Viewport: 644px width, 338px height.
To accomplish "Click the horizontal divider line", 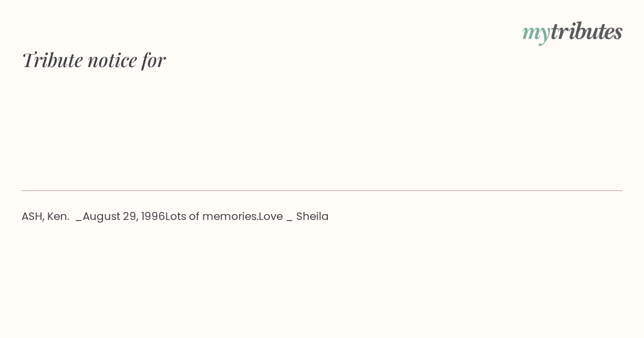I will coord(322,190).
